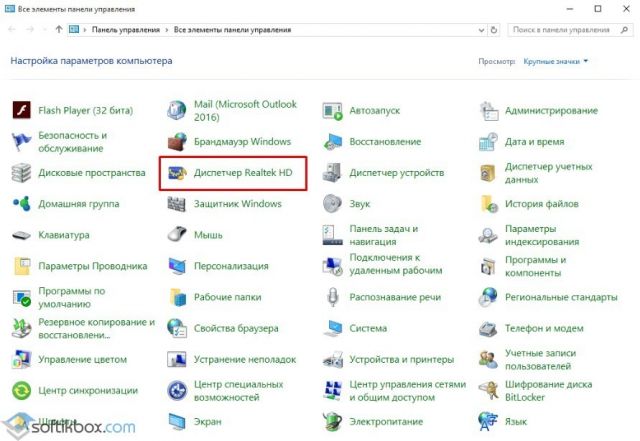This screenshot has width=640, height=441.
Task: Open the Защитник Windows icon
Action: click(177, 204)
